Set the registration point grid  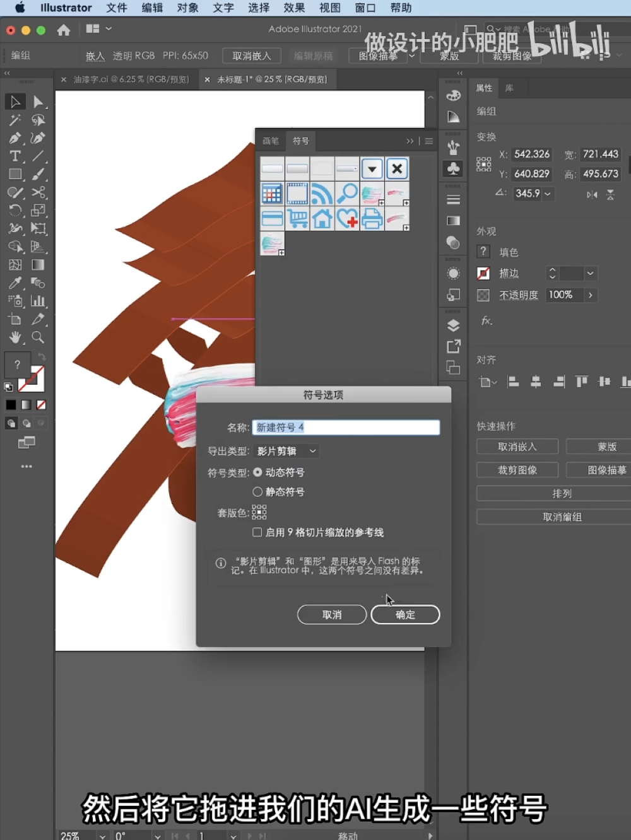point(259,511)
